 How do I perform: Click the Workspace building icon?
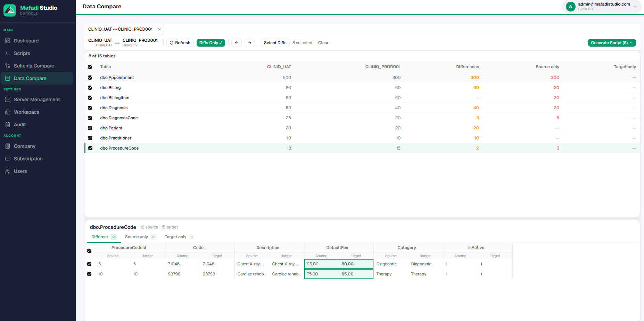(x=8, y=112)
